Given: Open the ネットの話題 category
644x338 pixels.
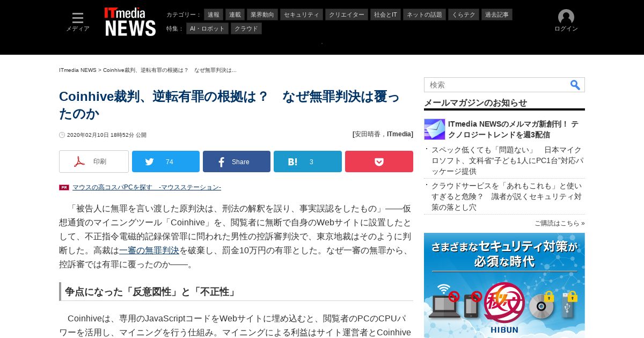Looking at the screenshot, I should [425, 14].
